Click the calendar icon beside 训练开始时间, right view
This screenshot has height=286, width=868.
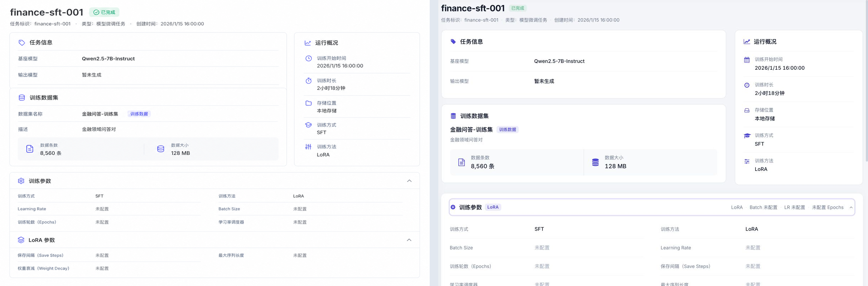coord(747,60)
